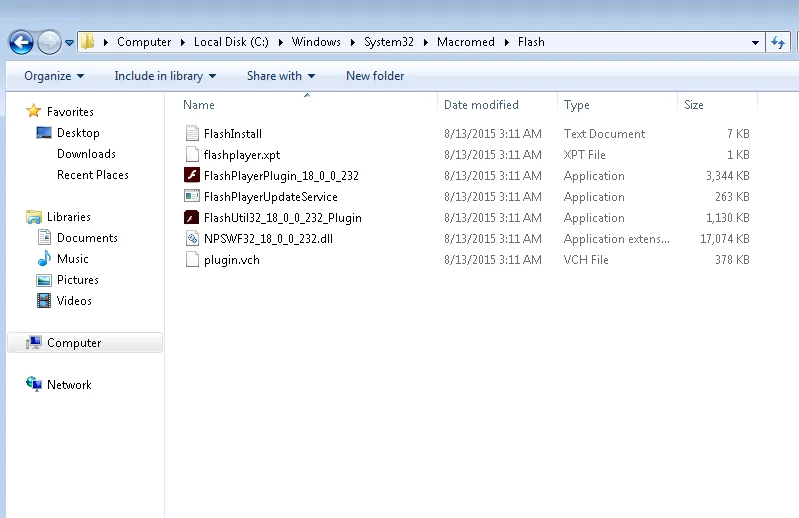Click the greyed Forward arrow button
This screenshot has width=799, height=518.
click(49, 42)
